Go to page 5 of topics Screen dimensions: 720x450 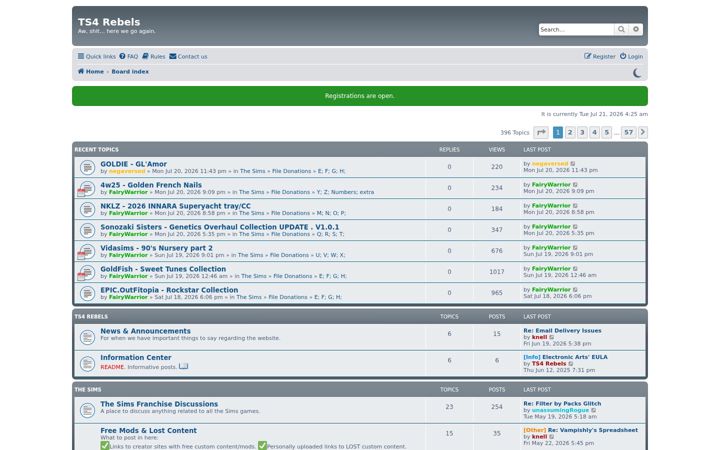pyautogui.click(x=607, y=132)
